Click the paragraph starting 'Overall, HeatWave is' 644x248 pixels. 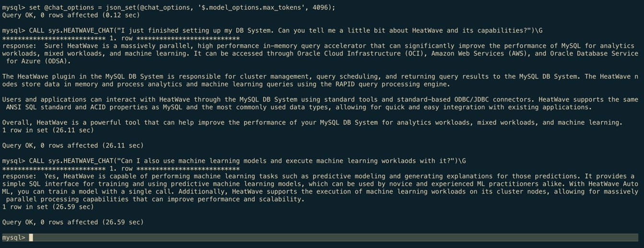312,122
